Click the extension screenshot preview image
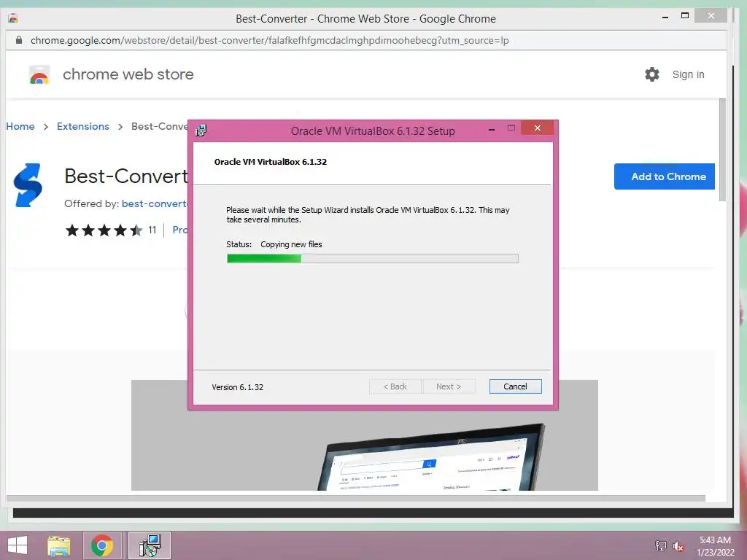 point(365,435)
